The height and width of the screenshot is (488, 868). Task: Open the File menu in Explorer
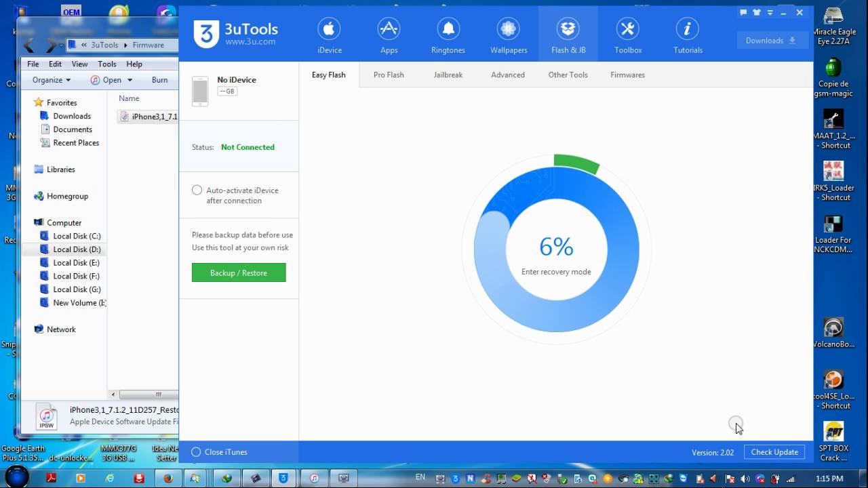click(33, 64)
